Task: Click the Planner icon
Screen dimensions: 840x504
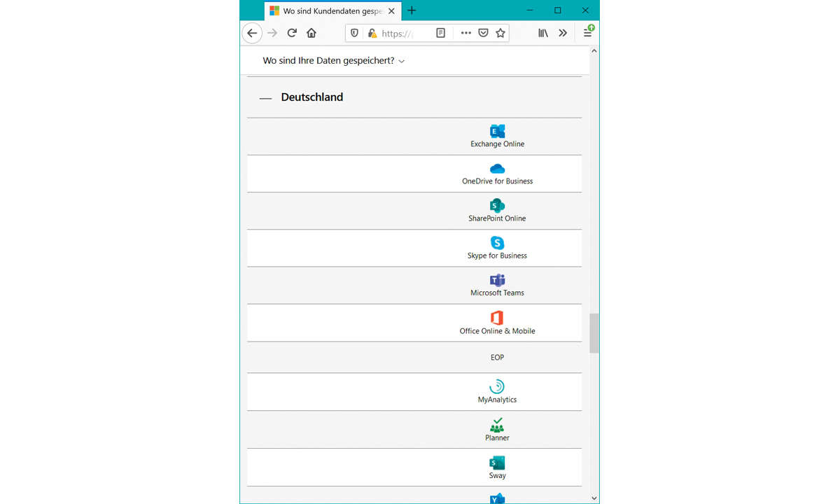Action: pos(497,425)
